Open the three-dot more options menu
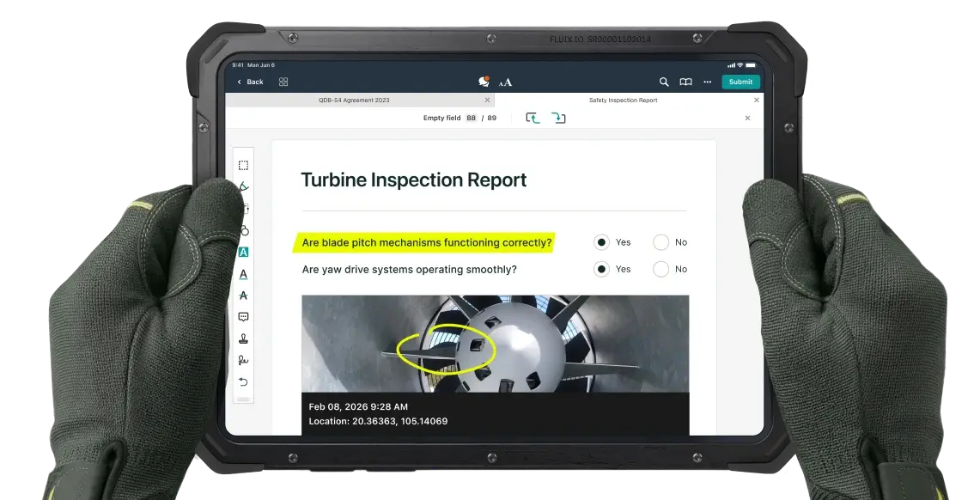980x500 pixels. [707, 82]
